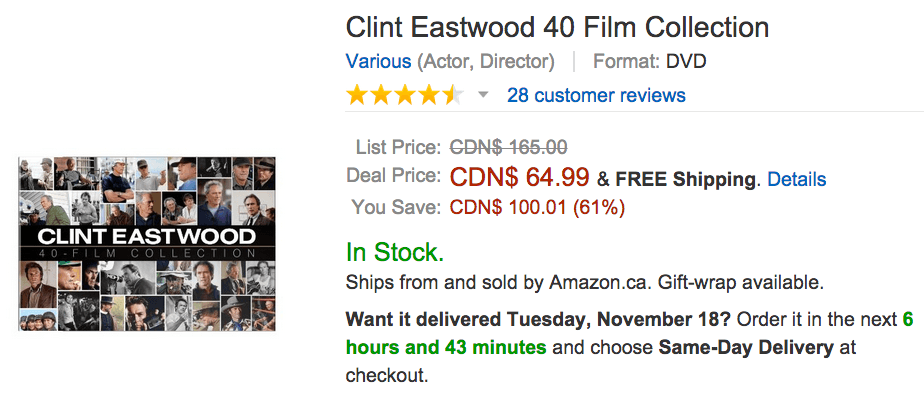Click the bold Same-Day Delivery text
924x394 pixels.
pos(746,347)
